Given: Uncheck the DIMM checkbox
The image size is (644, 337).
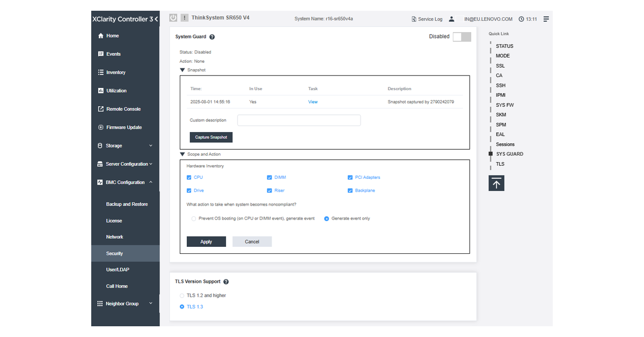Looking at the screenshot, I should tap(269, 177).
